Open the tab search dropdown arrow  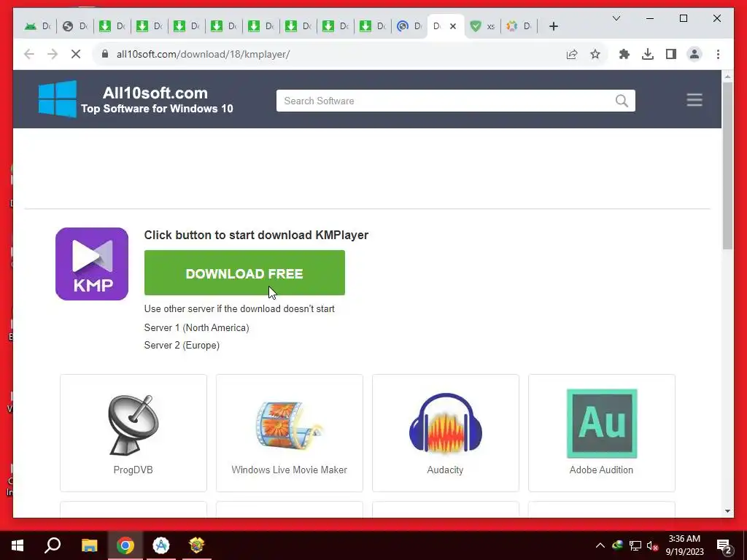(x=616, y=18)
